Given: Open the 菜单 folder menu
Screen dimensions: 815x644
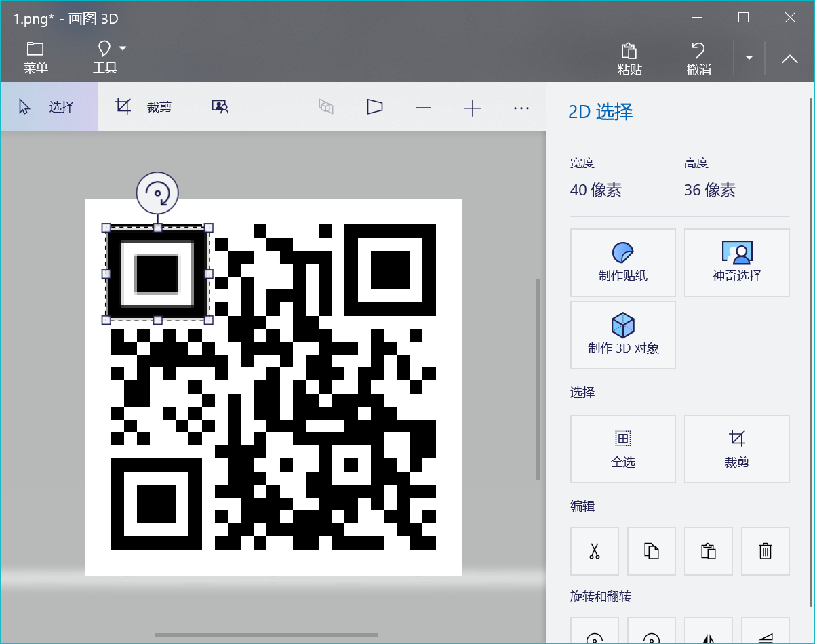Looking at the screenshot, I should coord(35,58).
